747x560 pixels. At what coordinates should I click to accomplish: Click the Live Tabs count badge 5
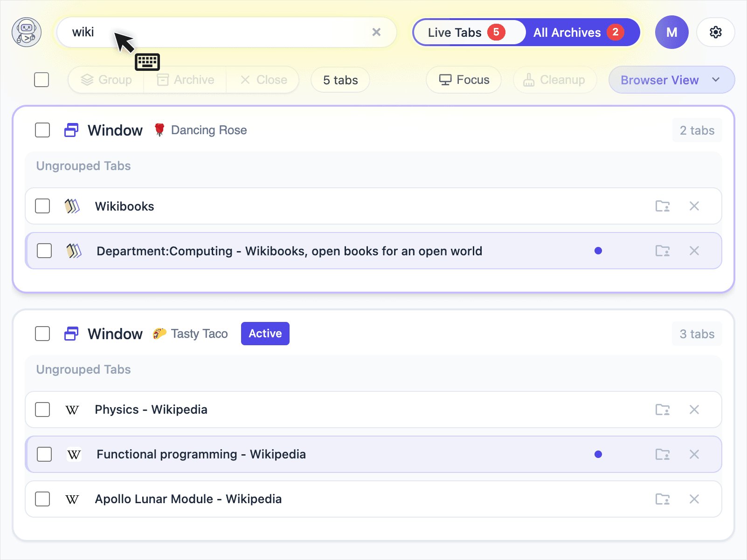(496, 32)
